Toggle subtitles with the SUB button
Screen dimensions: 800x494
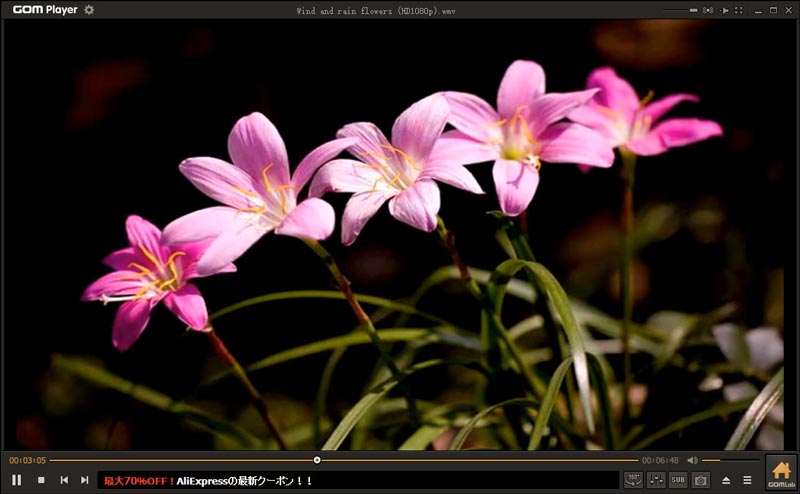click(x=678, y=480)
